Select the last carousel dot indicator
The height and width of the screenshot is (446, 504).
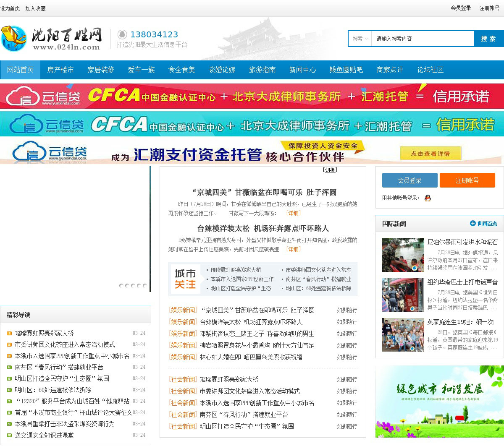tap(145, 286)
